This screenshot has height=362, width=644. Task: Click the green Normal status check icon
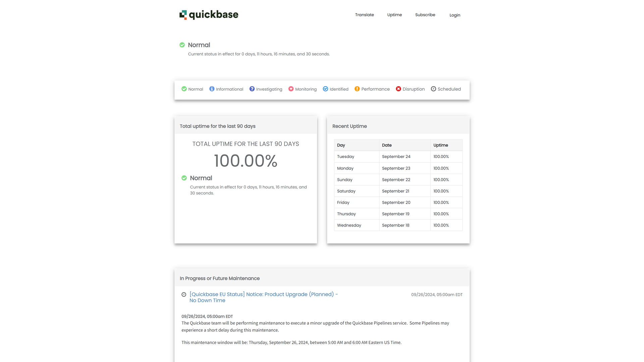(x=184, y=89)
